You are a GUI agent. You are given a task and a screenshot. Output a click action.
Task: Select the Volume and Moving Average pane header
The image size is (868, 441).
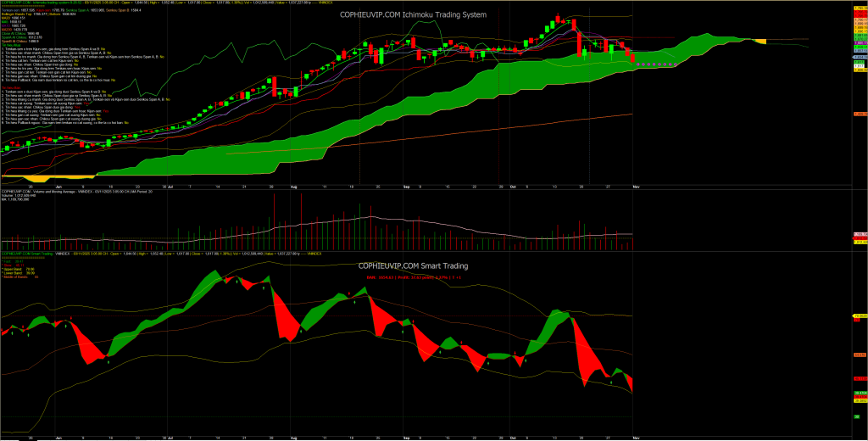51,192
